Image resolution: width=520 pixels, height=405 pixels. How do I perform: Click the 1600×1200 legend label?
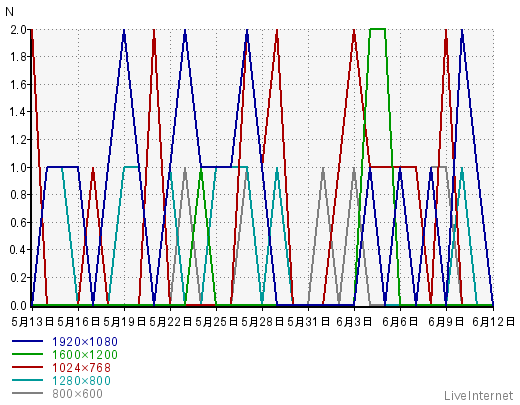[x=85, y=355]
